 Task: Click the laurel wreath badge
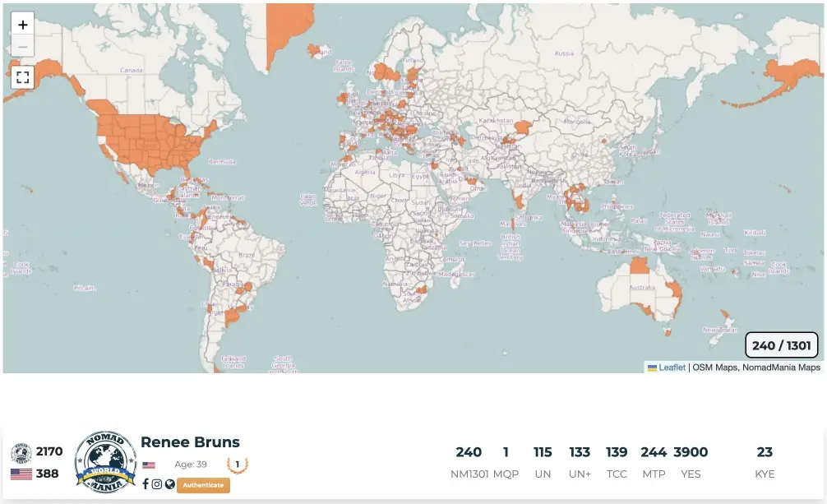point(238,465)
